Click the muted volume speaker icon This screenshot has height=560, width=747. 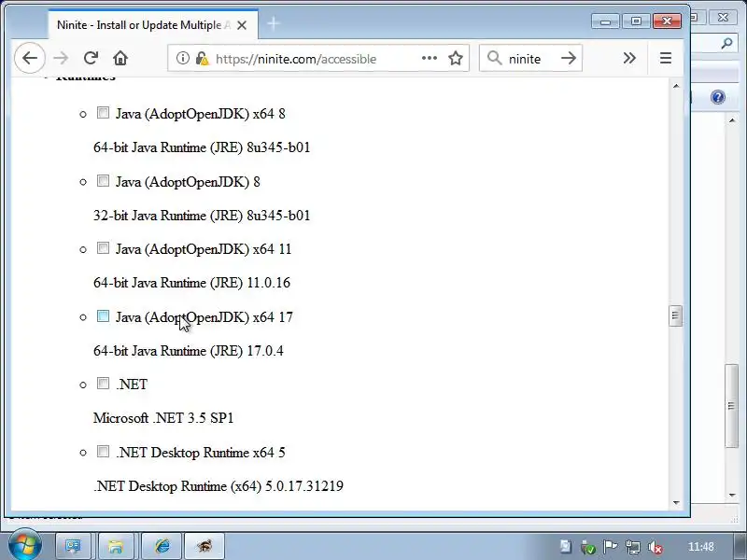[655, 547]
